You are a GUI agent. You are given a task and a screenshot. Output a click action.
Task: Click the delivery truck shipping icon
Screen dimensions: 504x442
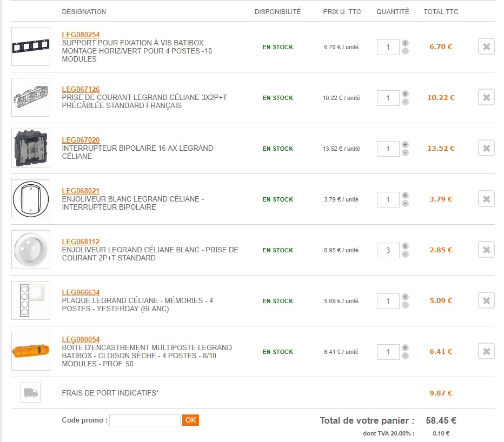[30, 392]
